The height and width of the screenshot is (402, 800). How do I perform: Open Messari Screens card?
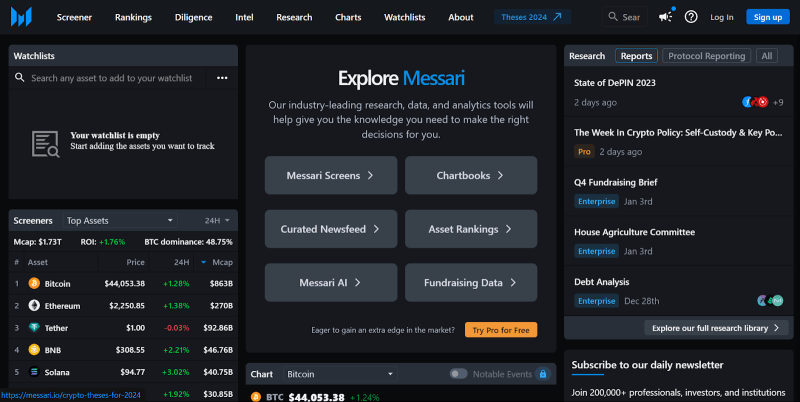[331, 175]
